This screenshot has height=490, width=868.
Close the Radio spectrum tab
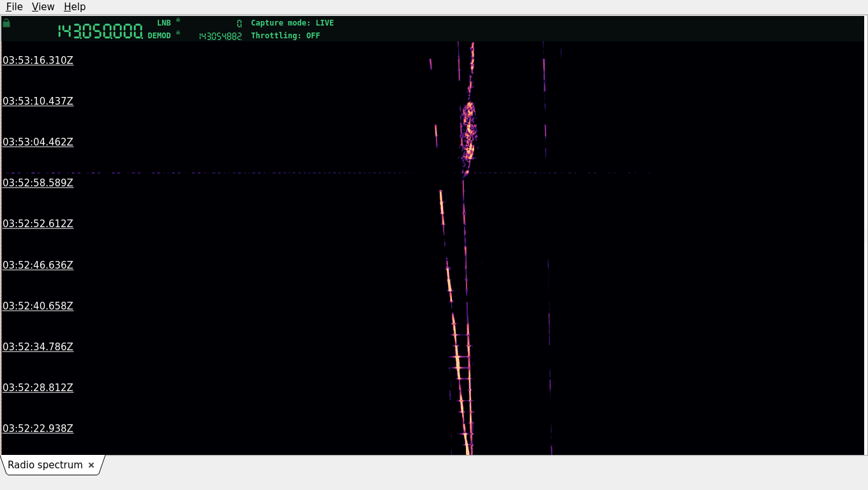91,465
